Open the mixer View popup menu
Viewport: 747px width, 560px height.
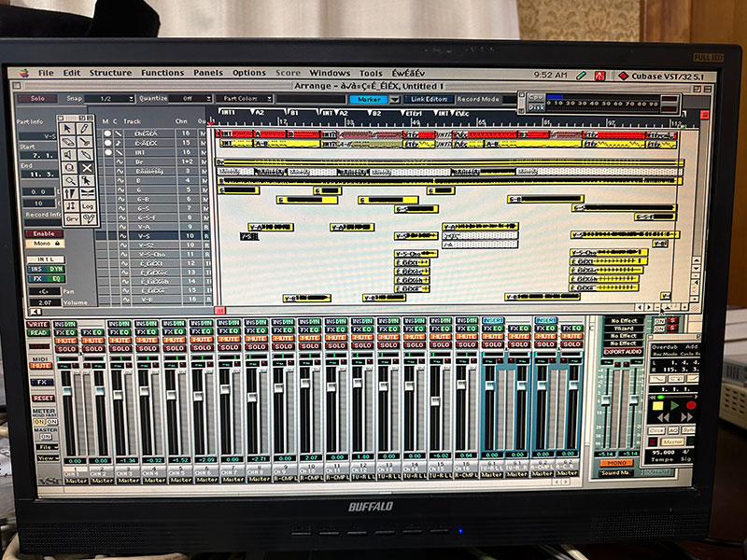click(48, 458)
